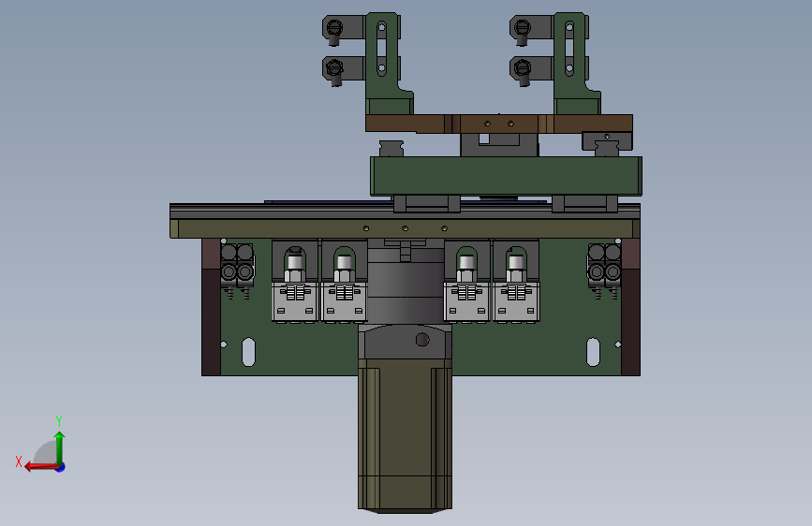Select the cylindrical coupling above the motor

(405, 285)
